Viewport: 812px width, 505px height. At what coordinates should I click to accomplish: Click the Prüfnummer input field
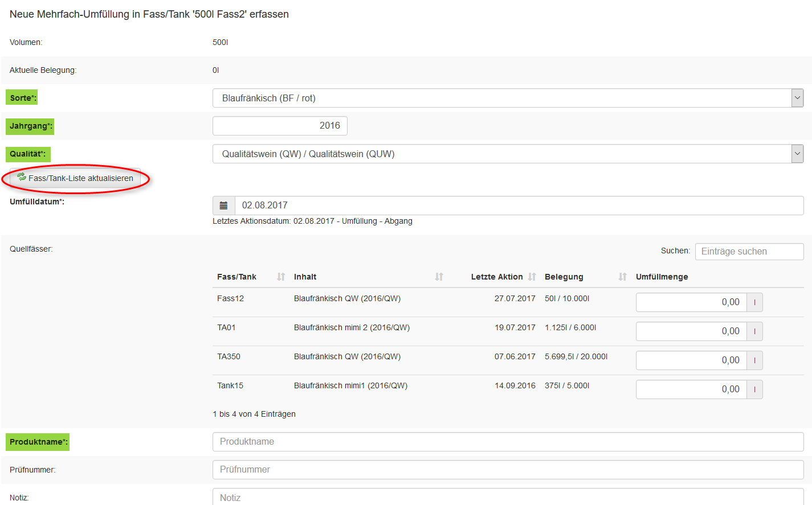point(508,470)
